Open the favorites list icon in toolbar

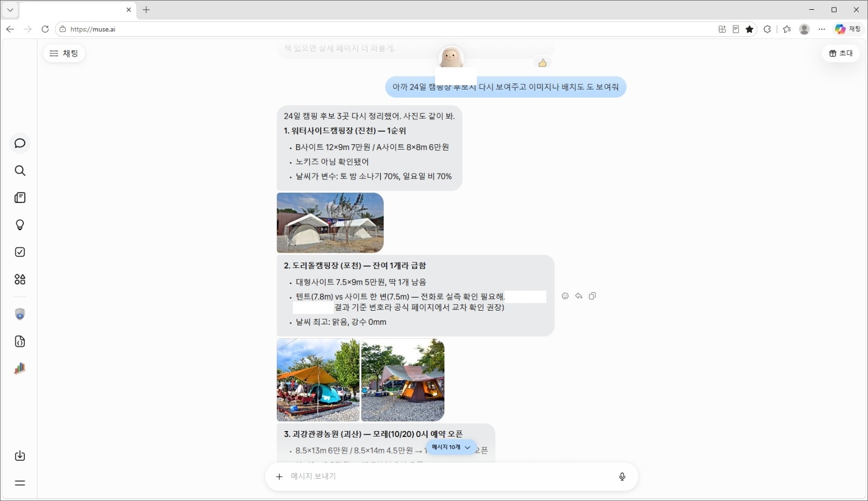[787, 29]
